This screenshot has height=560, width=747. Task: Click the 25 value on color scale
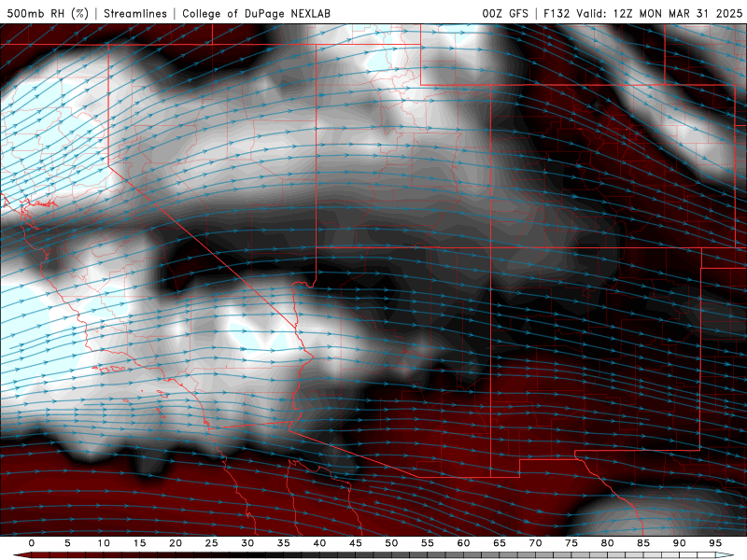pyautogui.click(x=212, y=543)
